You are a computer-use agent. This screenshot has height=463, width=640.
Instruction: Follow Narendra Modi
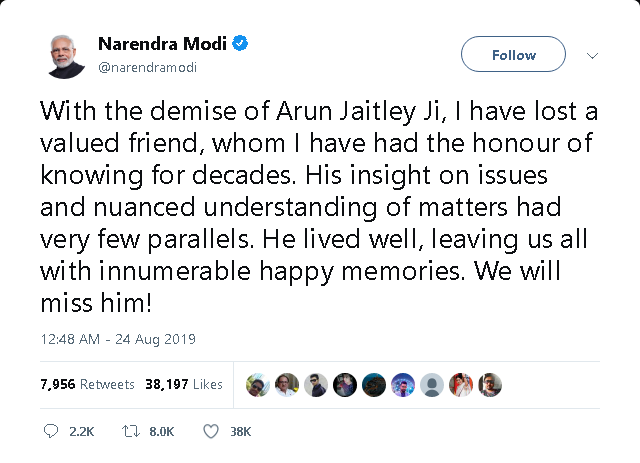pos(513,55)
